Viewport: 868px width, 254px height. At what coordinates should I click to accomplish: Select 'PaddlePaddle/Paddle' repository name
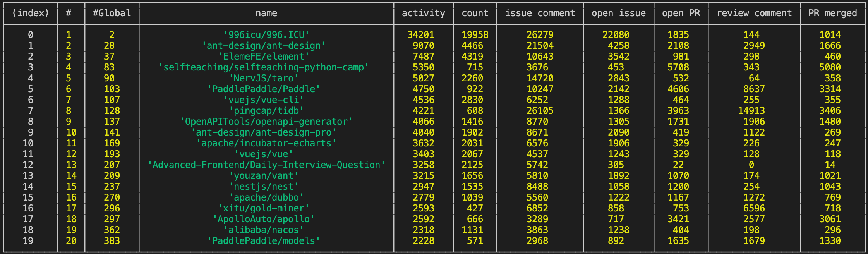(264, 89)
